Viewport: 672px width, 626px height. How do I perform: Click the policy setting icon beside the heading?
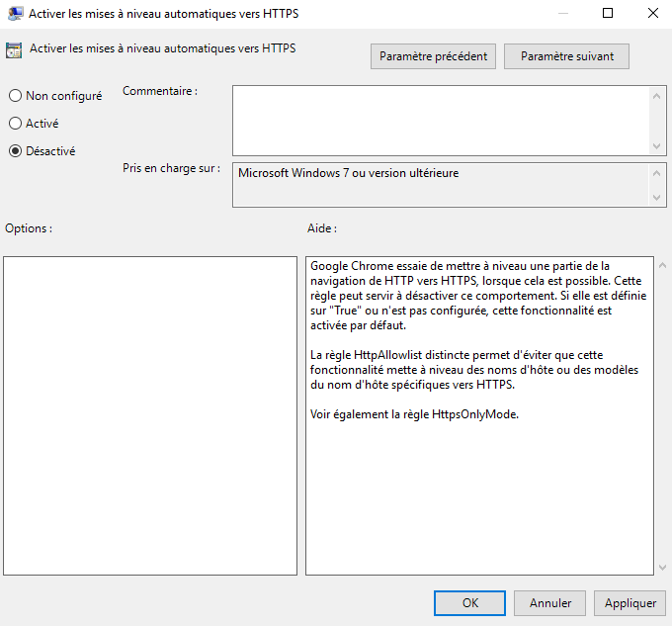click(15, 50)
